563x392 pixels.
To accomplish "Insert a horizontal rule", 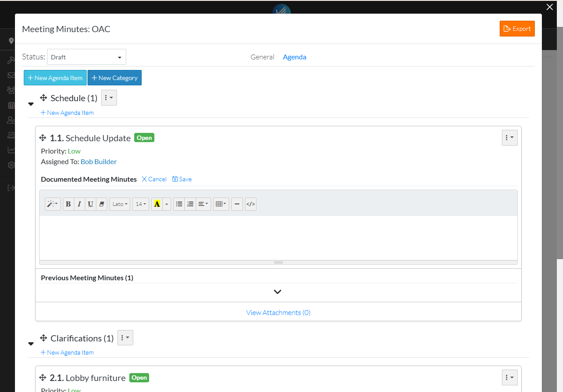I will click(237, 204).
